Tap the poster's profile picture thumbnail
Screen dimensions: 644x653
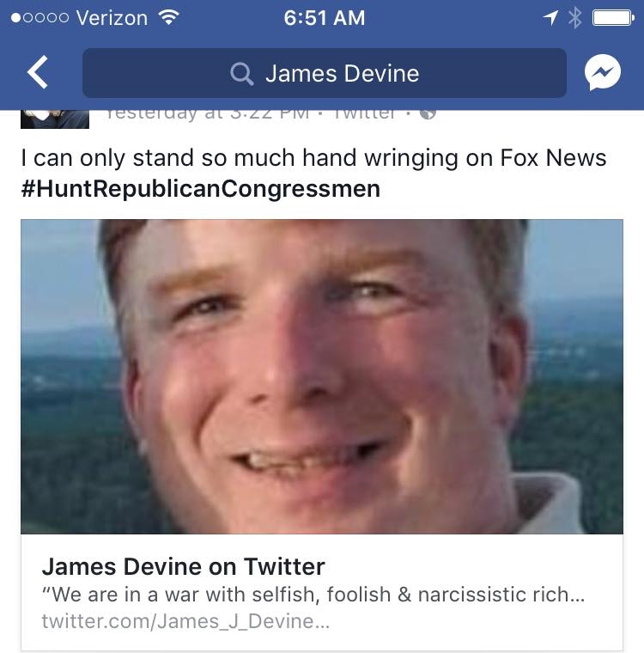[55, 119]
